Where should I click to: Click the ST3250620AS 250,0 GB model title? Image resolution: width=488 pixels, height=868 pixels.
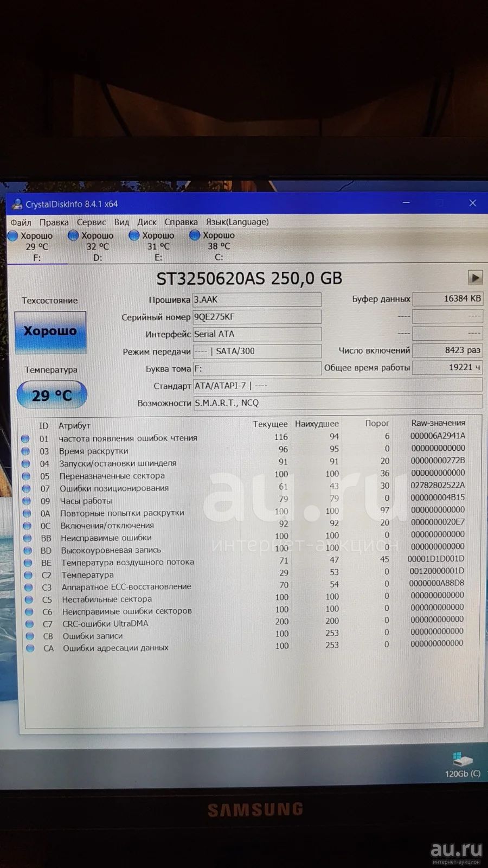pos(249,278)
